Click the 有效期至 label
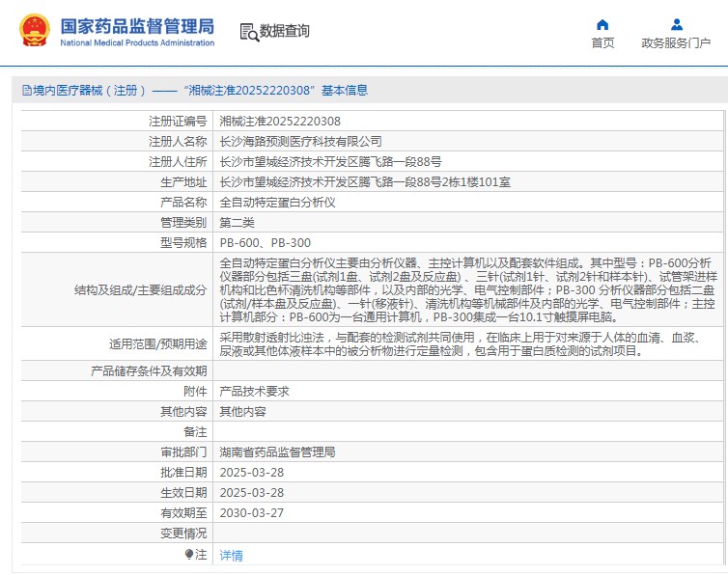 click(183, 513)
